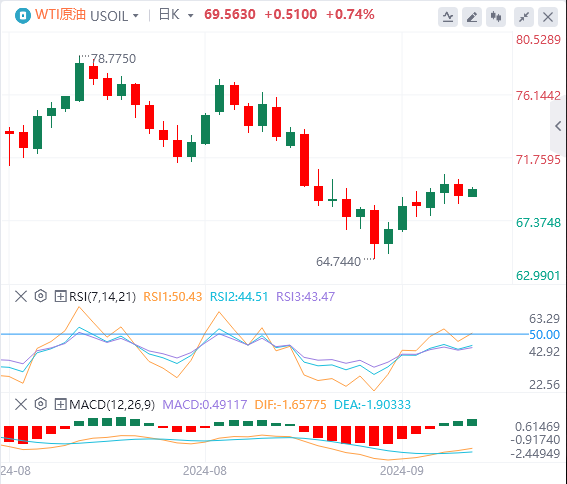Click the RSI3:43.47 value
567x484 pixels.
click(x=306, y=297)
